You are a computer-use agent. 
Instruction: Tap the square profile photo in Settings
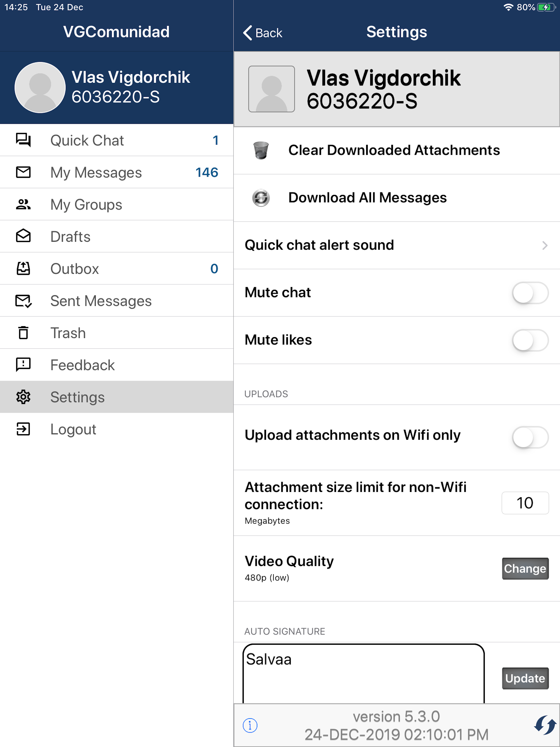pyautogui.click(x=272, y=89)
